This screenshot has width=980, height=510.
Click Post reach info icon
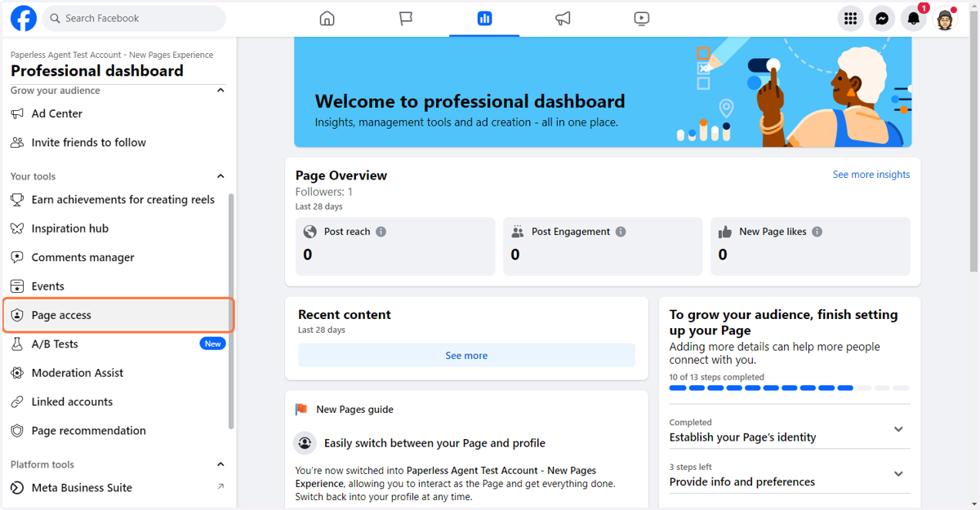coord(381,232)
